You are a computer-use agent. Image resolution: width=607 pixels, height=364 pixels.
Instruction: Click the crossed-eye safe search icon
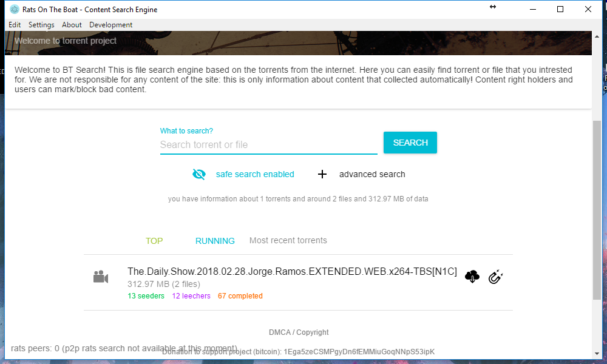(x=199, y=174)
